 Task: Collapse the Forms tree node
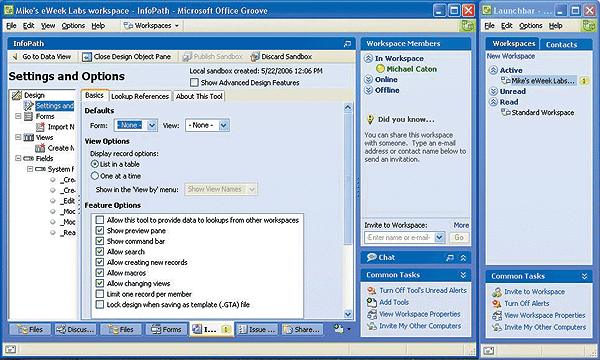(x=18, y=116)
